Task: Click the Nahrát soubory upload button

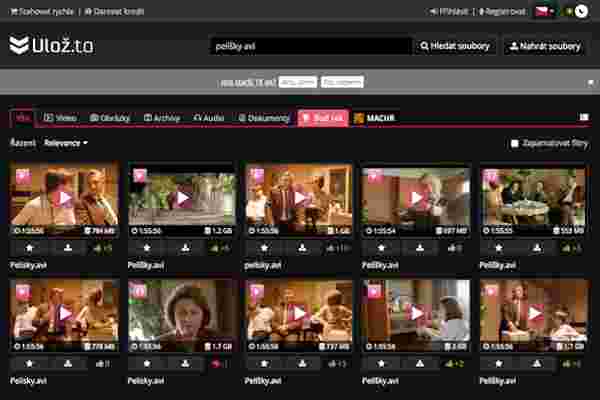Action: (x=545, y=46)
